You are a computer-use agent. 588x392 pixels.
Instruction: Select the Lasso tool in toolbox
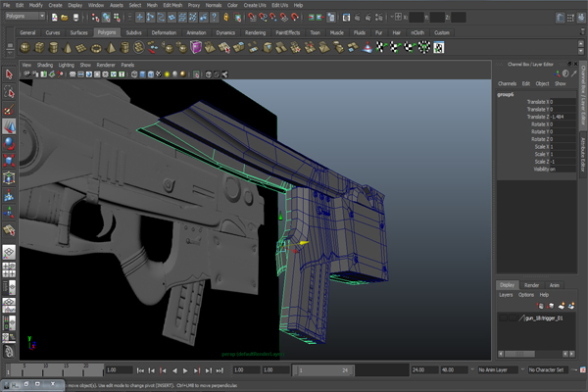click(x=9, y=91)
